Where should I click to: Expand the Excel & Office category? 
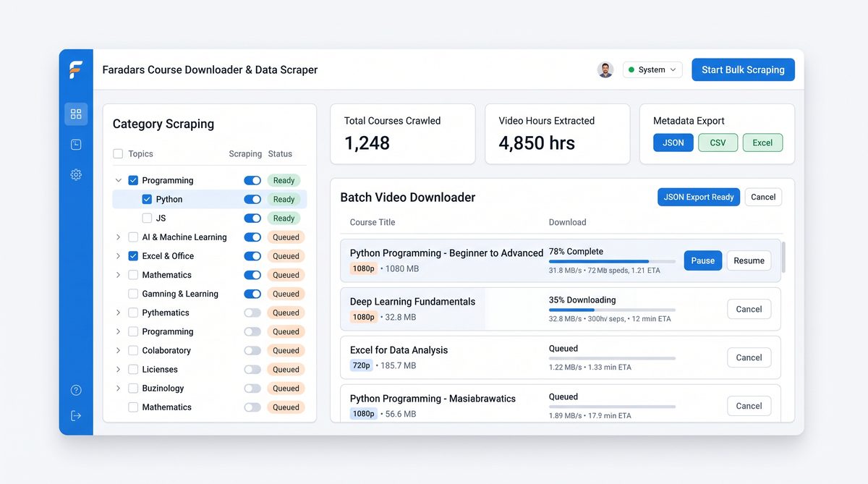(118, 255)
